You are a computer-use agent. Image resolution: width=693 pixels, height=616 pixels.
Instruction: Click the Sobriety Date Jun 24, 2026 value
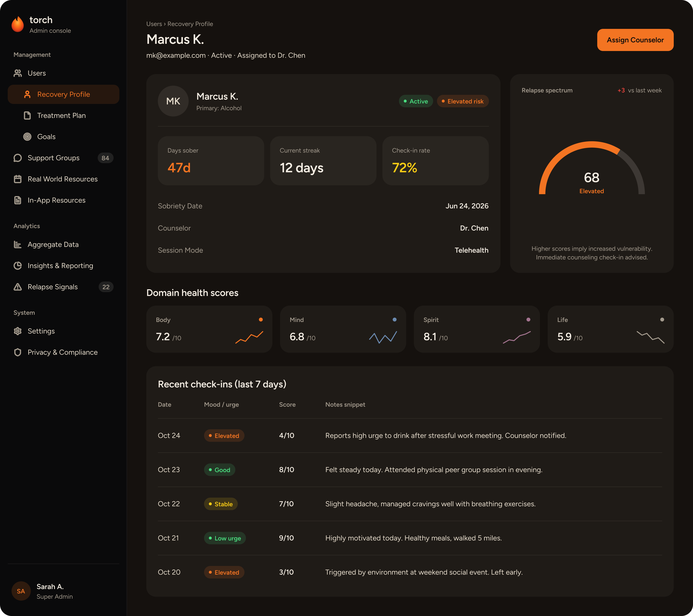point(467,206)
